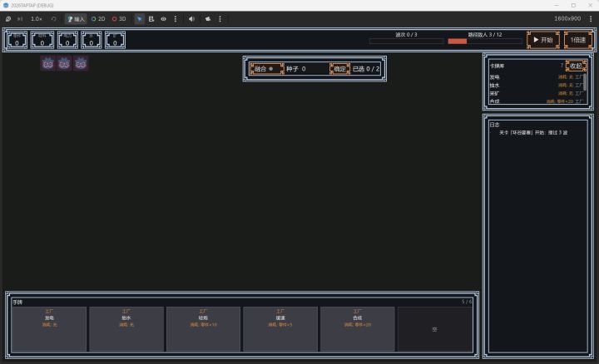
Task: Click the 5 / 6 hand count
Action: 467,302
